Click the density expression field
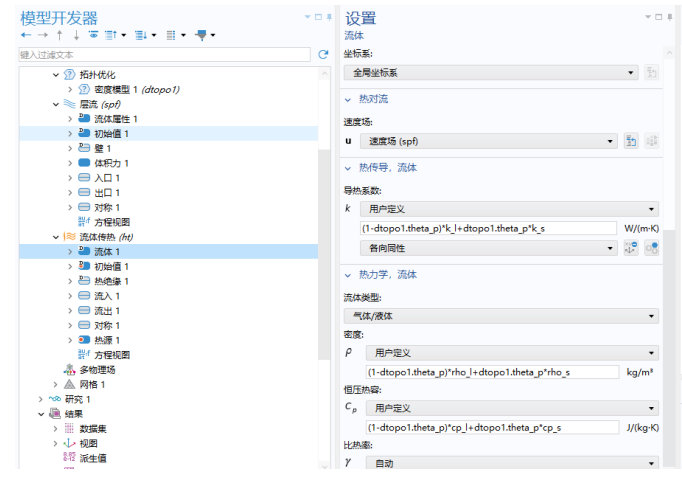 coord(492,372)
